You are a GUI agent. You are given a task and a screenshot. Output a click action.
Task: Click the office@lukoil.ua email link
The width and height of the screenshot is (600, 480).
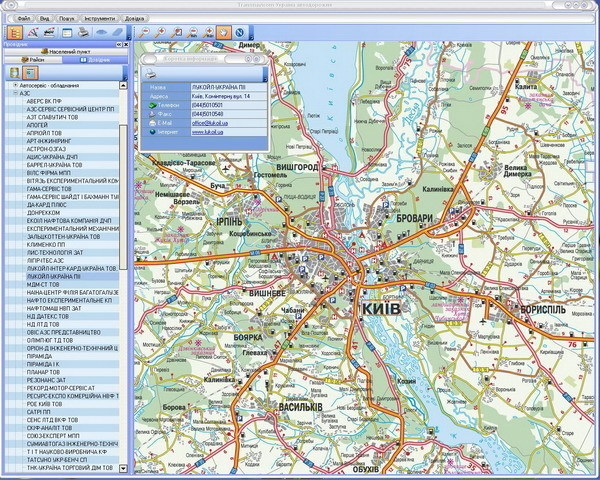click(x=211, y=122)
